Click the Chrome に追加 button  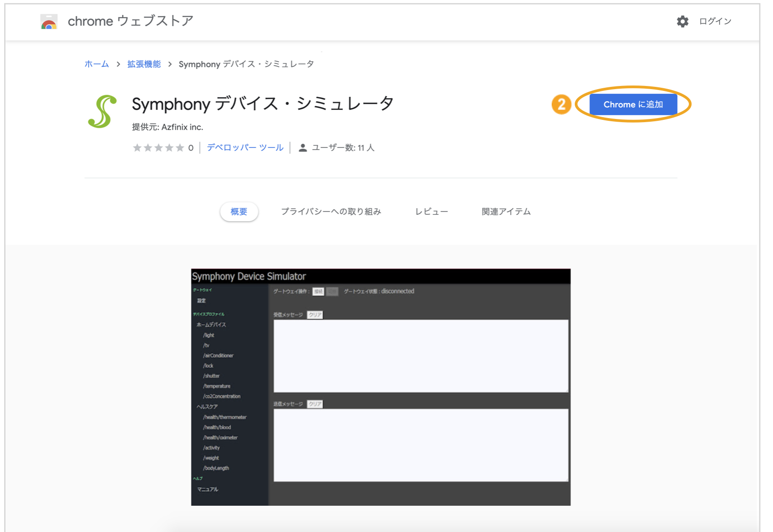(x=633, y=104)
